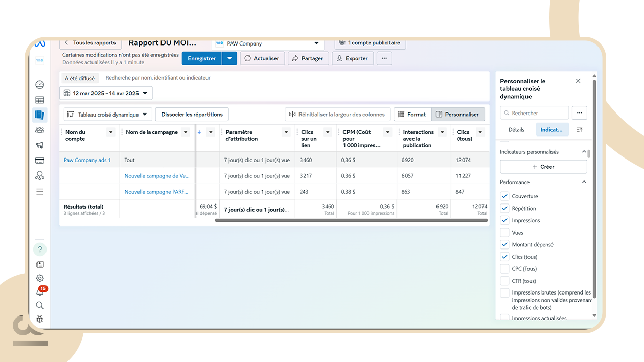Click the three-dots more options toolbar button
Image resolution: width=644 pixels, height=362 pixels.
point(384,58)
